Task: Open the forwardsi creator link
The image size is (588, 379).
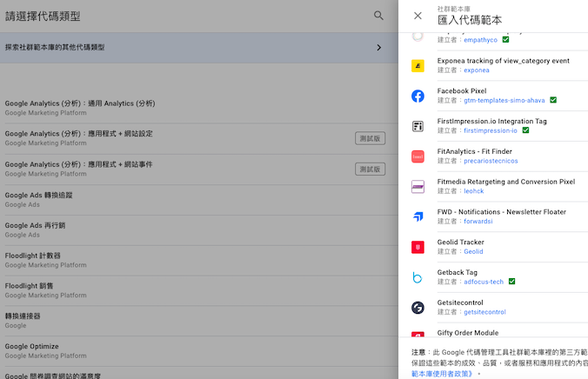Action: (478, 221)
